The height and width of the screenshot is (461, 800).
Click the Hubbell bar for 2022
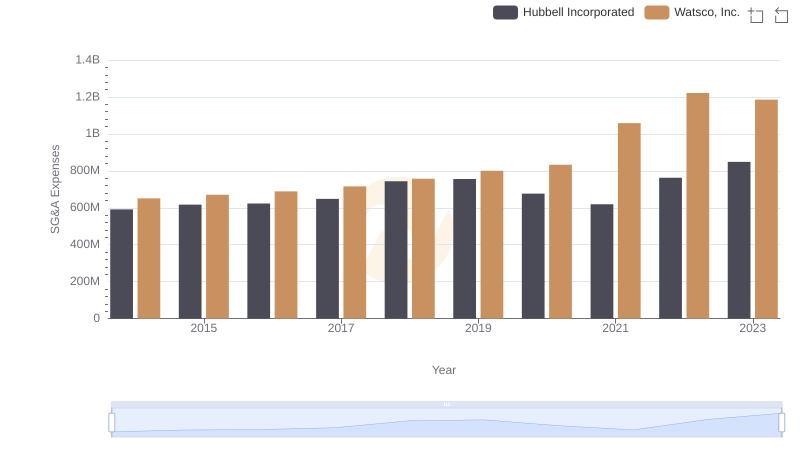click(670, 248)
